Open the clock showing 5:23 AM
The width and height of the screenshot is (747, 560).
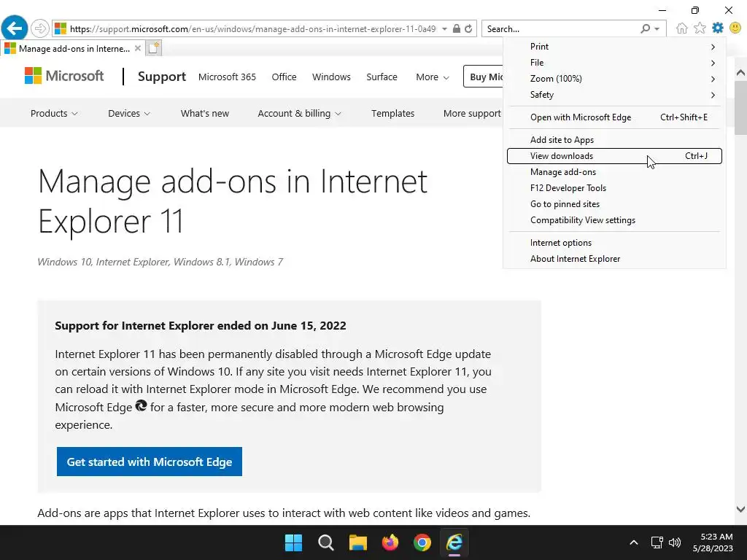pos(713,542)
